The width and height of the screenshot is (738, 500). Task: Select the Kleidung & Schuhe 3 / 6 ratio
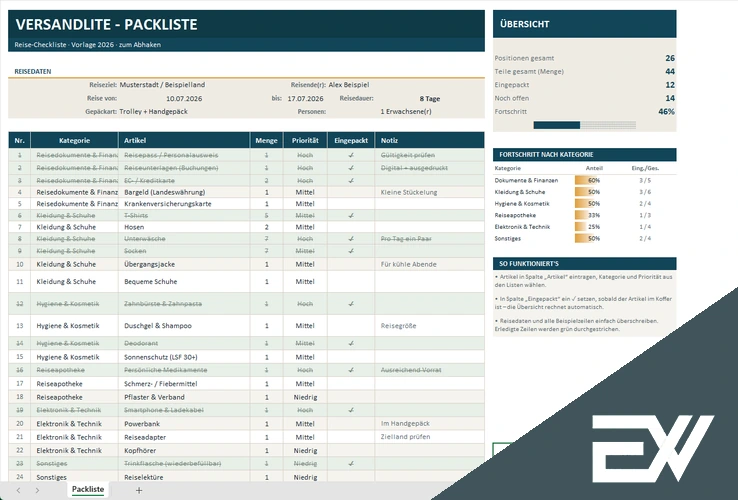pyautogui.click(x=645, y=192)
